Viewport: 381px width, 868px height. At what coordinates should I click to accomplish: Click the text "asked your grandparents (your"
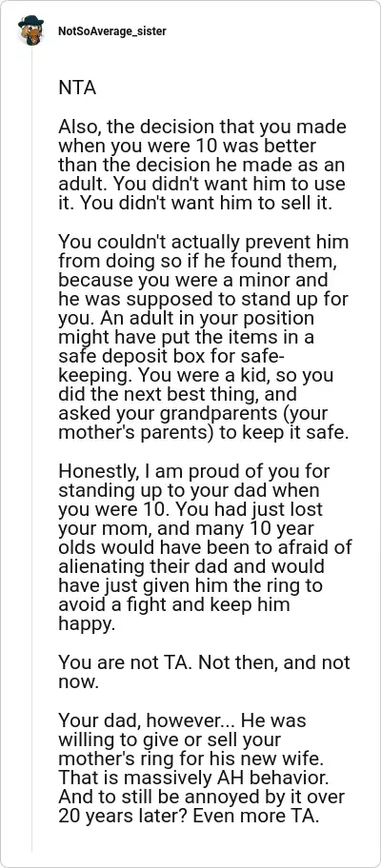point(193,413)
